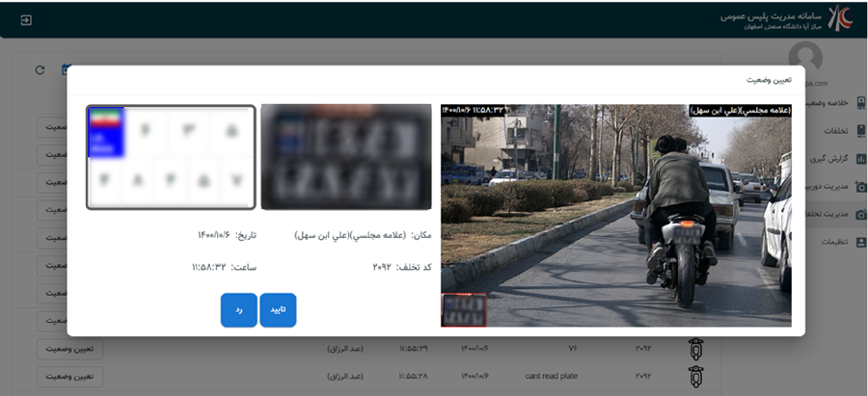Click the Iran flag cell in plate grid
The width and height of the screenshot is (868, 396).
click(106, 132)
